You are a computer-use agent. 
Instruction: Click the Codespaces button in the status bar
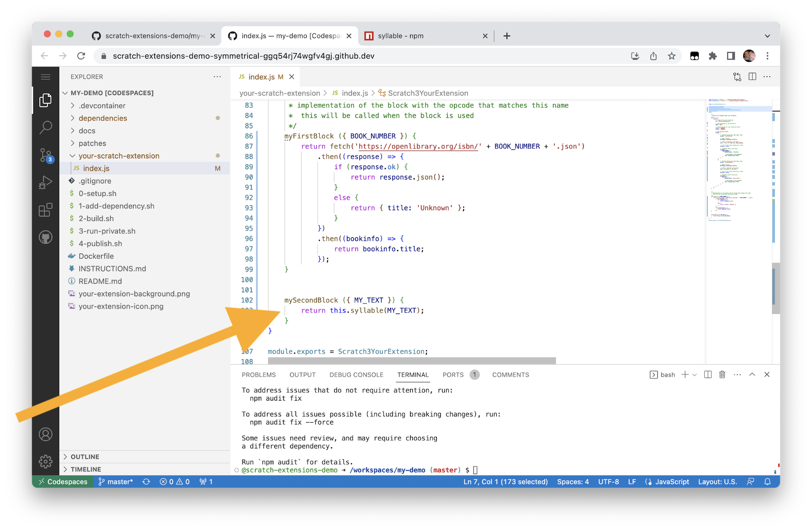point(62,481)
